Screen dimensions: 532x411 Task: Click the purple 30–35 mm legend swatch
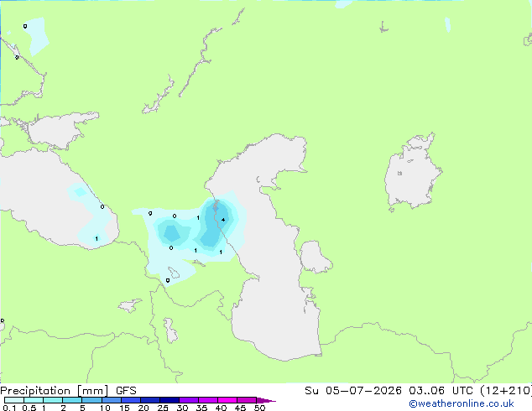tap(188, 400)
